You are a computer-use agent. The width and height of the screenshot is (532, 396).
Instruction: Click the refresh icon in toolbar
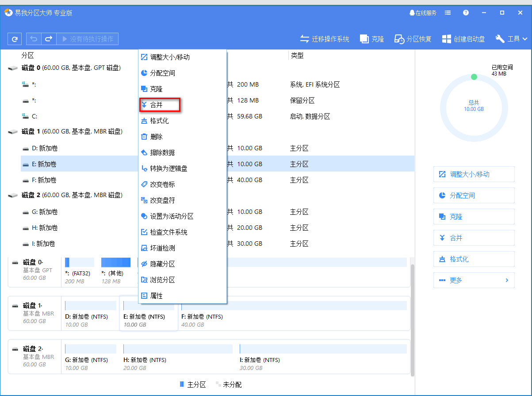click(15, 39)
